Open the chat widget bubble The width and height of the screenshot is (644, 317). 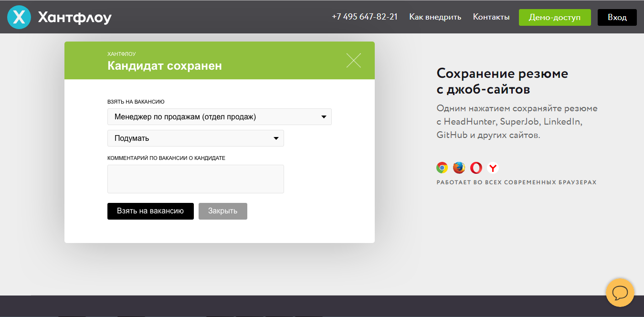pyautogui.click(x=620, y=293)
